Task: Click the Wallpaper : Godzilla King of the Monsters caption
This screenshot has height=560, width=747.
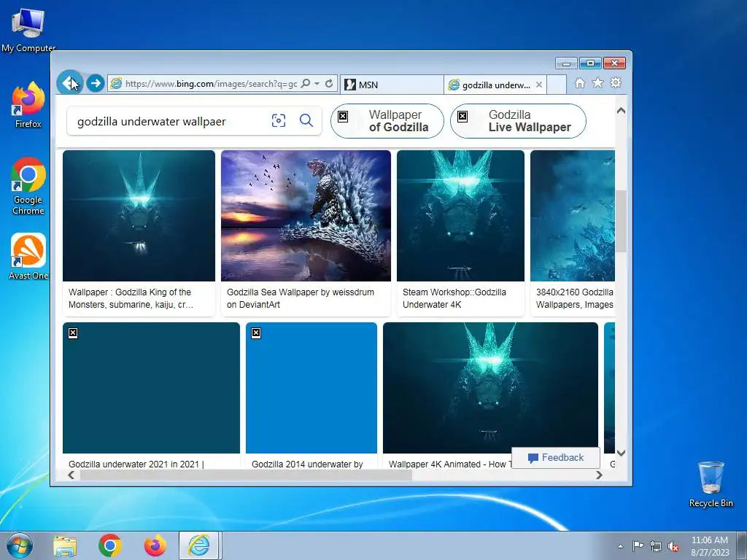Action: (131, 298)
